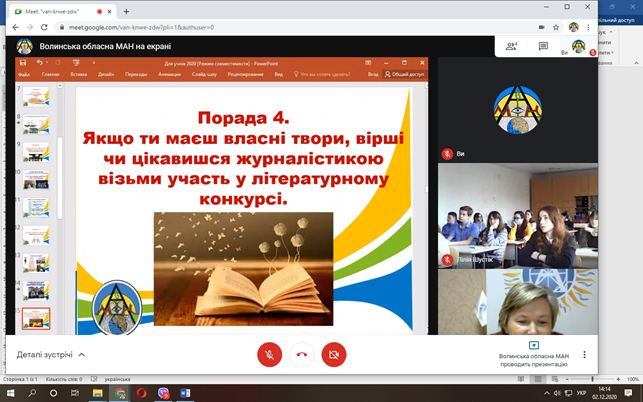Open the Windows Start menu
This screenshot has height=402, width=643.
click(11, 392)
